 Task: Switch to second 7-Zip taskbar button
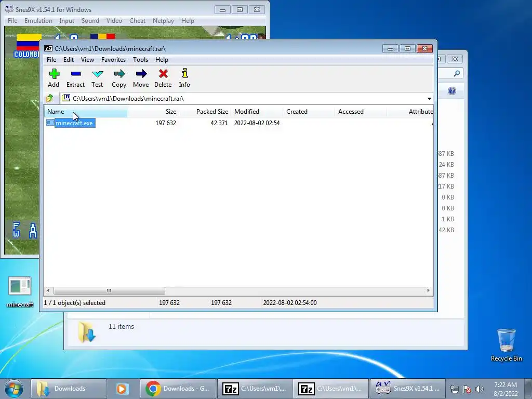pyautogui.click(x=331, y=389)
